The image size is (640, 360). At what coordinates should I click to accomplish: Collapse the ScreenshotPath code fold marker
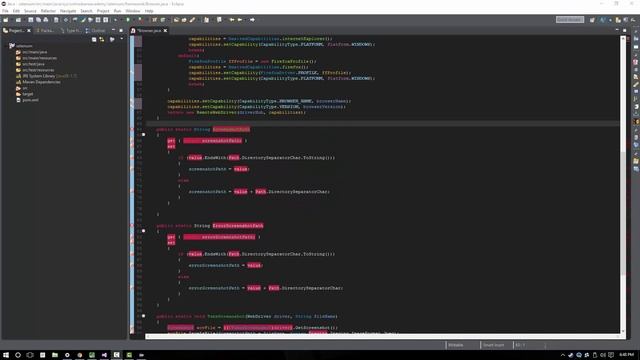(x=143, y=134)
